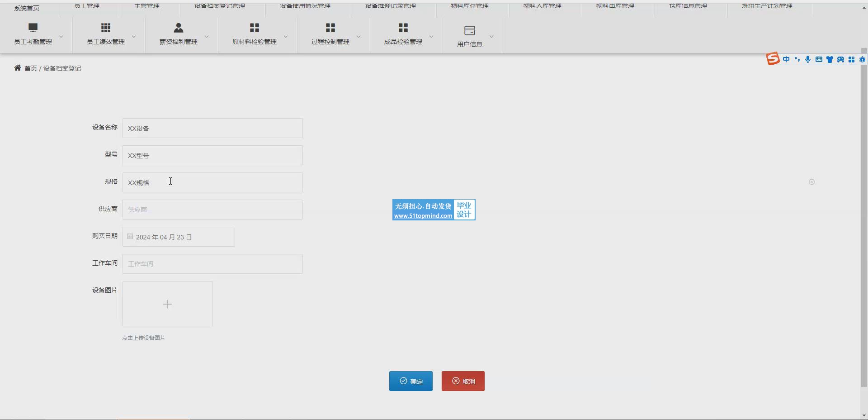Open the 物料入库管理 menu item
This screenshot has height=420, width=868.
pos(542,6)
